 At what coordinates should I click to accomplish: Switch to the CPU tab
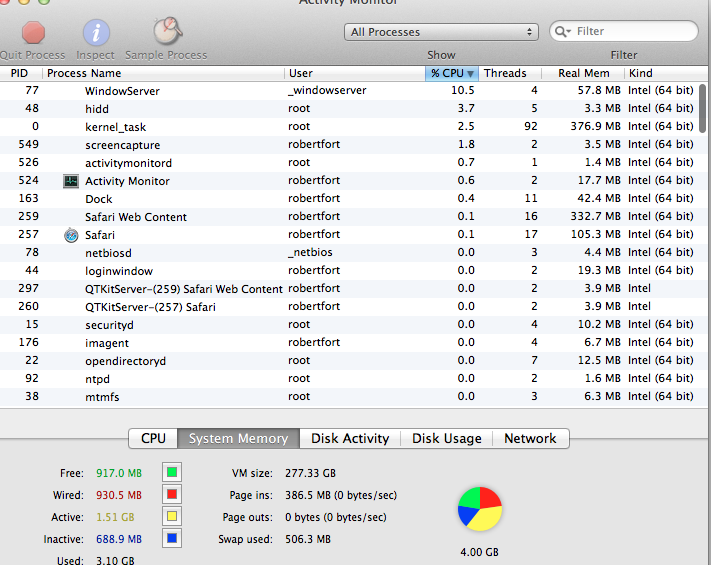153,438
